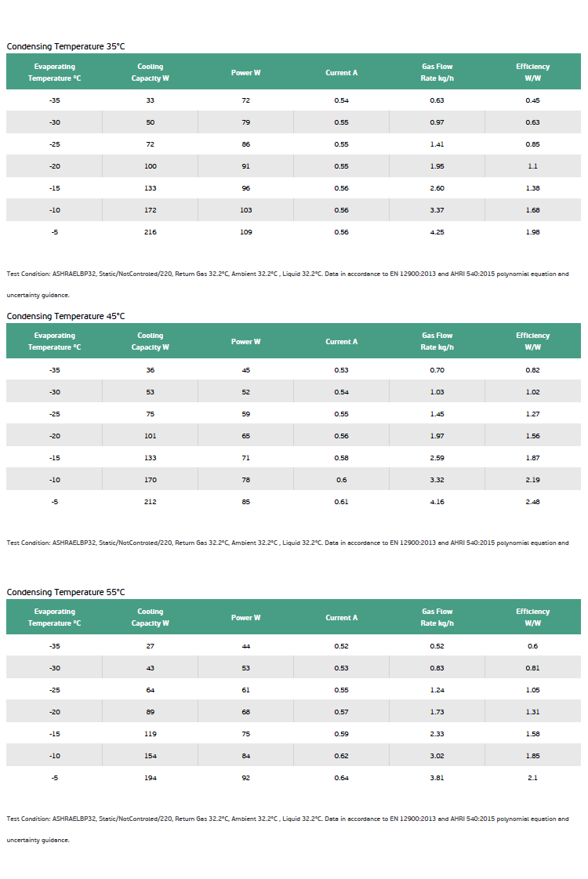Click the Condensing Temperature 45°C heading
Screen dimensions: 588x879
(x=66, y=316)
